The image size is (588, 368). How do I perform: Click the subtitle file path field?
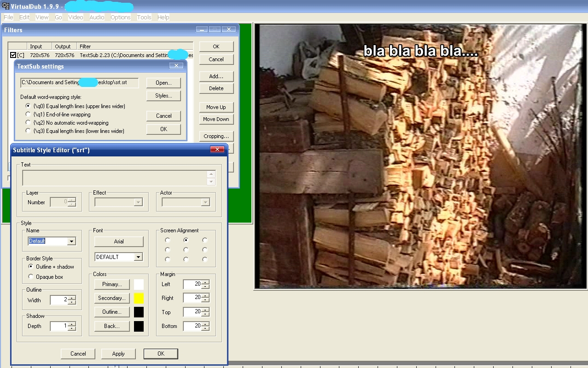(80, 83)
